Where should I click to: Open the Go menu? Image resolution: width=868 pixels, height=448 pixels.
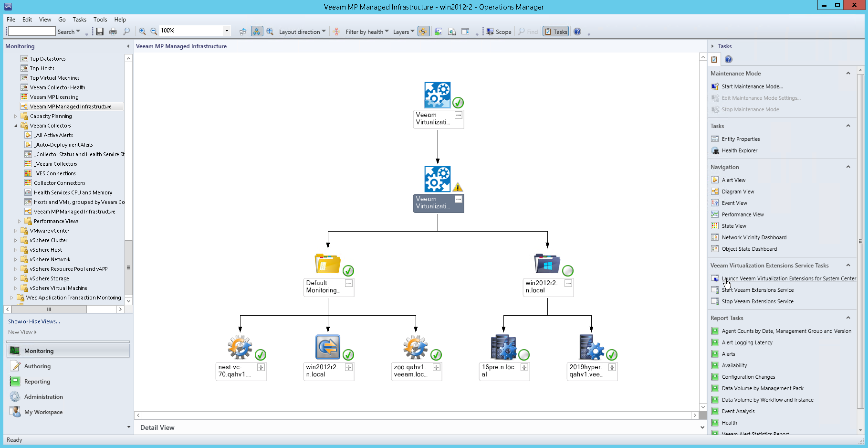click(x=62, y=20)
